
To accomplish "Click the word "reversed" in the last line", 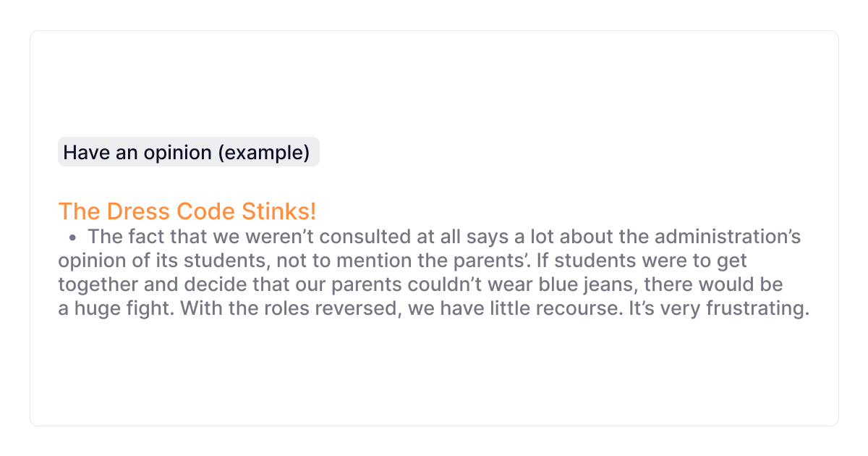I will coord(354,308).
